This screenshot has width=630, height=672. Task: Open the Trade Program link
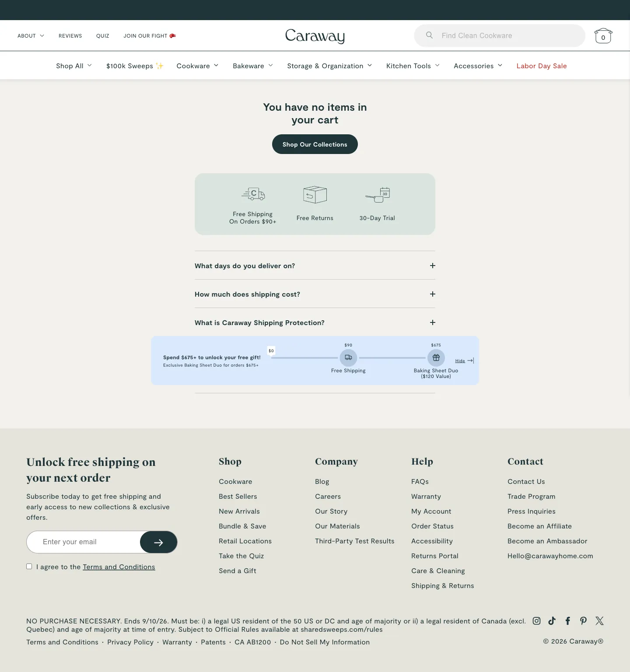532,497
